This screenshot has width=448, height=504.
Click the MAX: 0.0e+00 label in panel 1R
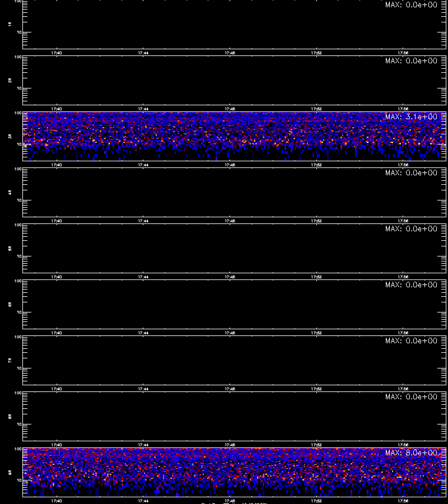(411, 5)
